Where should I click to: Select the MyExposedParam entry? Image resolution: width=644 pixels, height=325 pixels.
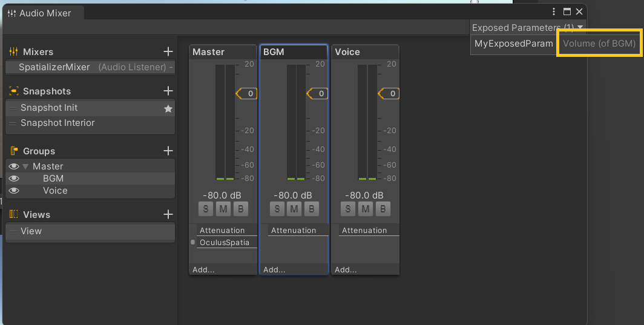click(x=513, y=44)
